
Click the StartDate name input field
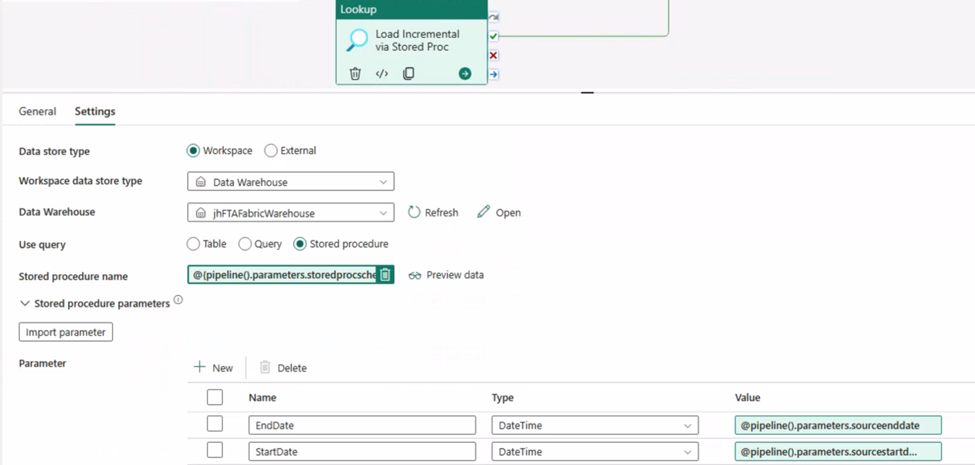[x=363, y=451]
